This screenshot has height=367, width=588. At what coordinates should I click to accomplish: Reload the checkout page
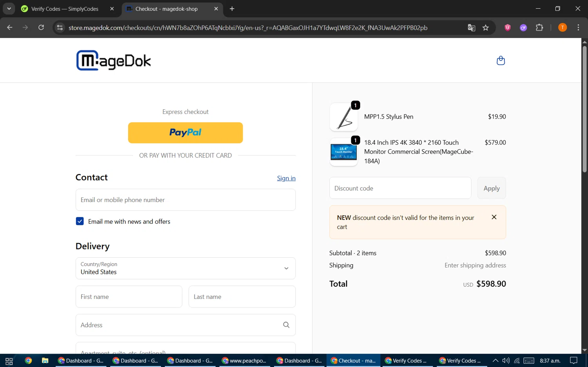click(x=41, y=27)
